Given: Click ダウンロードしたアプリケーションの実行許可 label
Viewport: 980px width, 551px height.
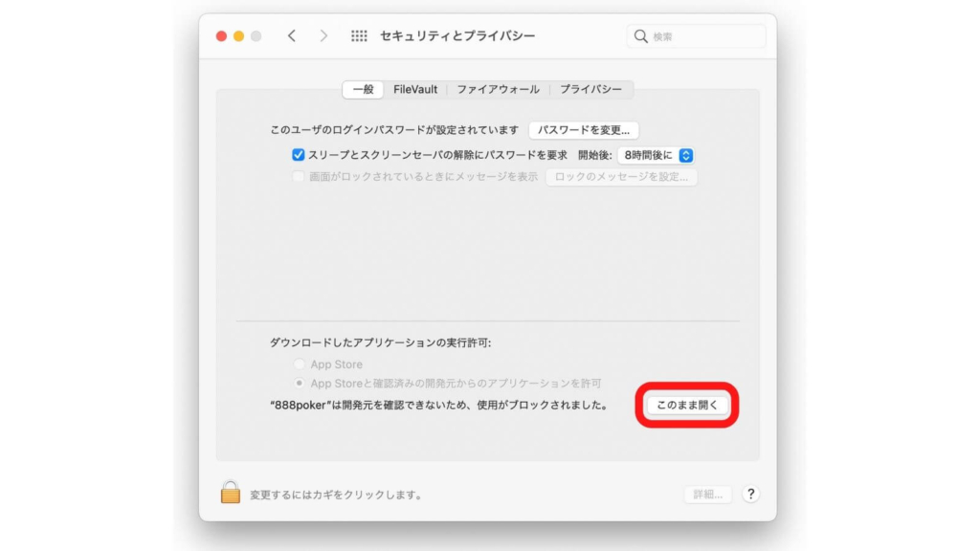Looking at the screenshot, I should point(381,342).
